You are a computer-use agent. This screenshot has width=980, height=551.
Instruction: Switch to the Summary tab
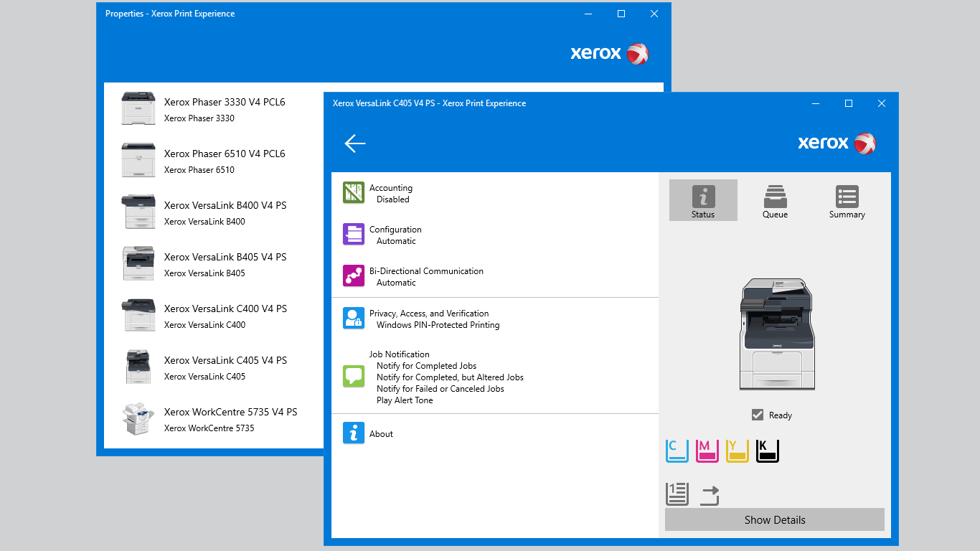847,200
